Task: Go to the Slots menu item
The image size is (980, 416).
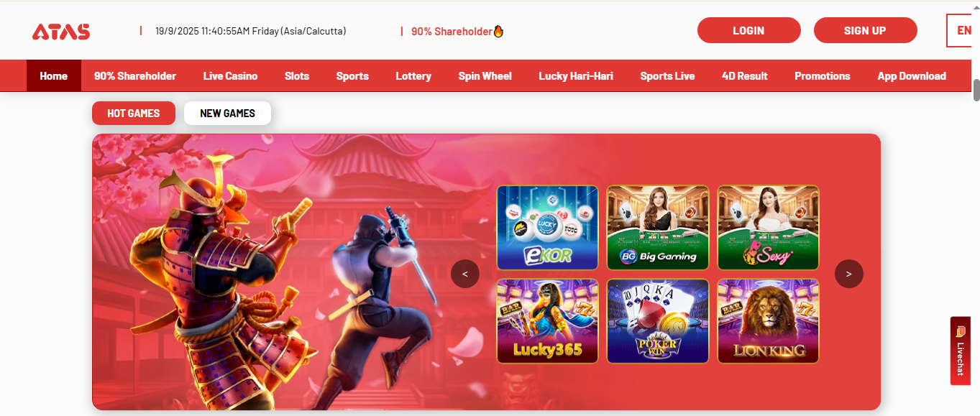Action: click(x=297, y=75)
